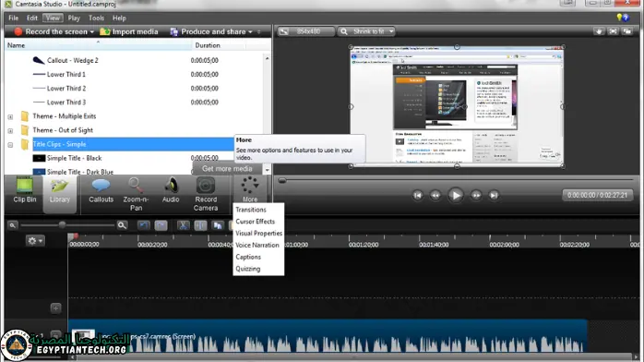Screen dimensions: 644x362
Task: Open Record the screen dropdown arrow
Action: pyautogui.click(x=92, y=31)
